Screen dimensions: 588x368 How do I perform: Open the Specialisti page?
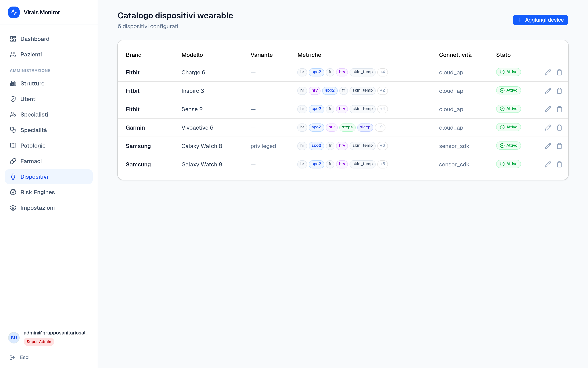pyautogui.click(x=49, y=115)
